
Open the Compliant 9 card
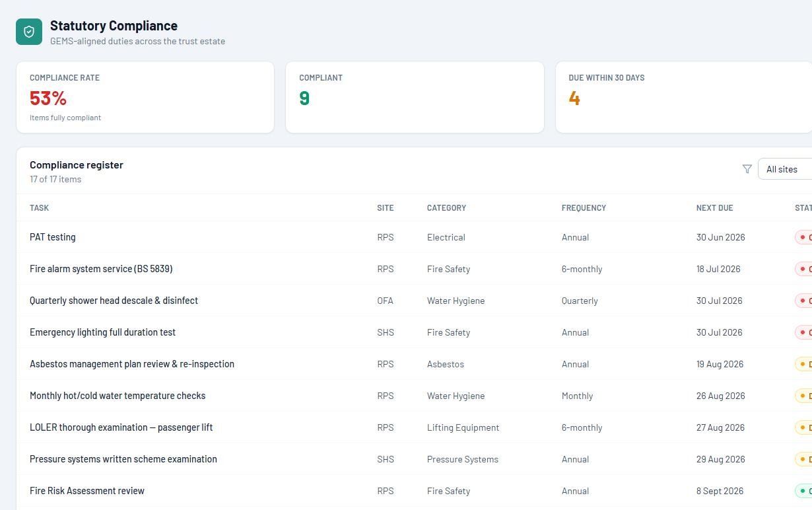click(x=415, y=97)
